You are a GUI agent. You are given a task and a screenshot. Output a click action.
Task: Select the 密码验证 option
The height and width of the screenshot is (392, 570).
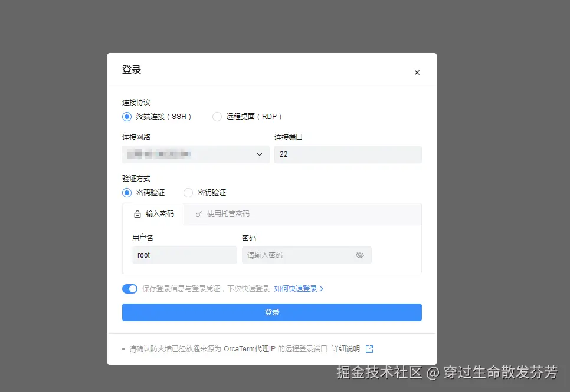[126, 192]
